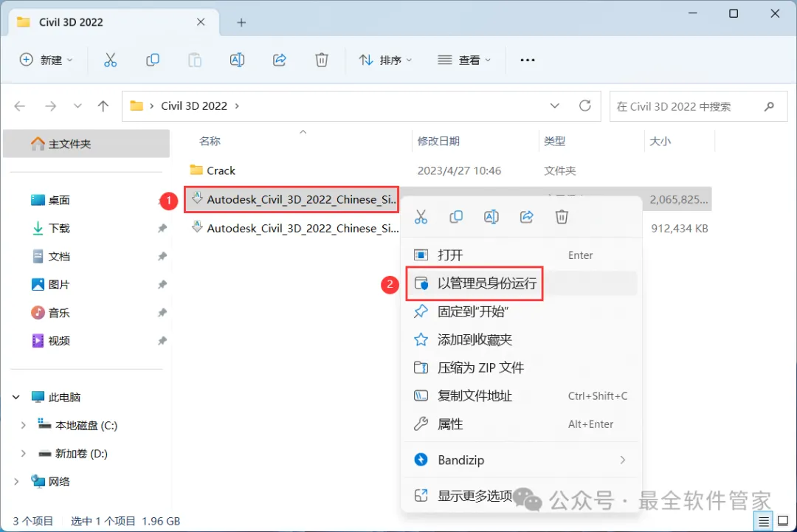
Task: Choose 以管理员身份运行 in context menu
Action: 521,283
